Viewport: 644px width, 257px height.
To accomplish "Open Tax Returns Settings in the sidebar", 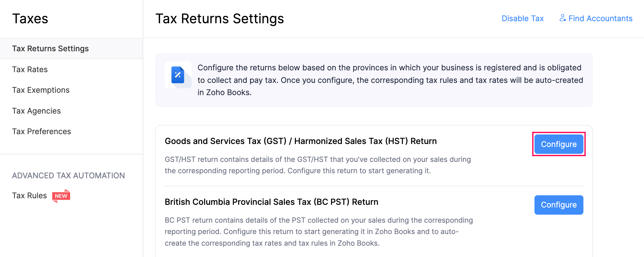I will 50,48.
